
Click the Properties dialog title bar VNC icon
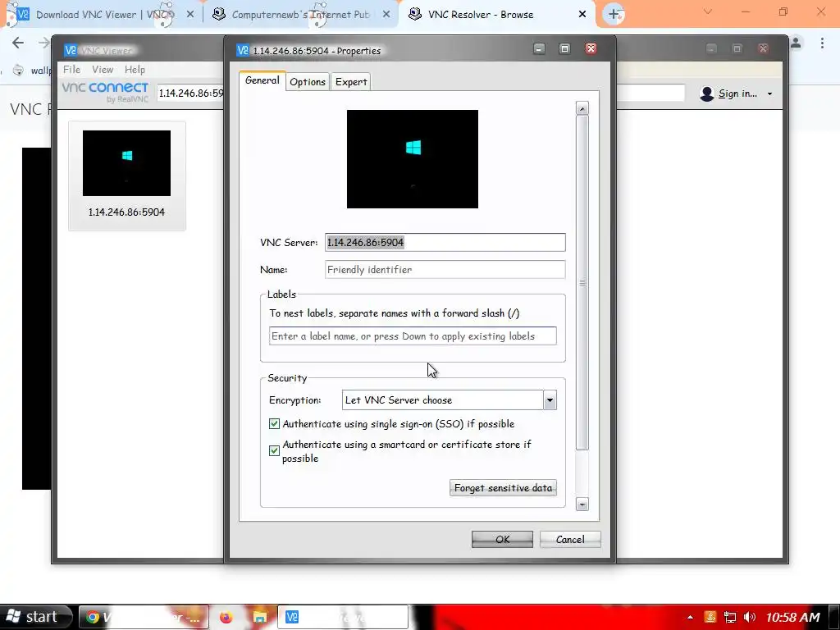tap(243, 50)
